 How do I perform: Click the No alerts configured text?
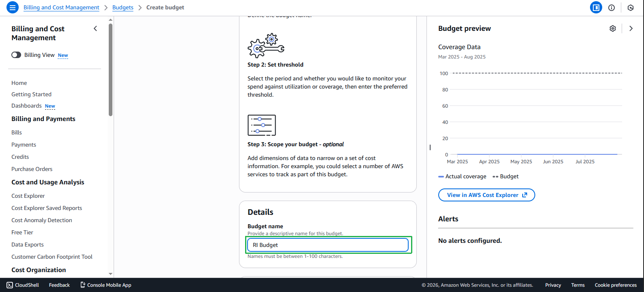[470, 241]
